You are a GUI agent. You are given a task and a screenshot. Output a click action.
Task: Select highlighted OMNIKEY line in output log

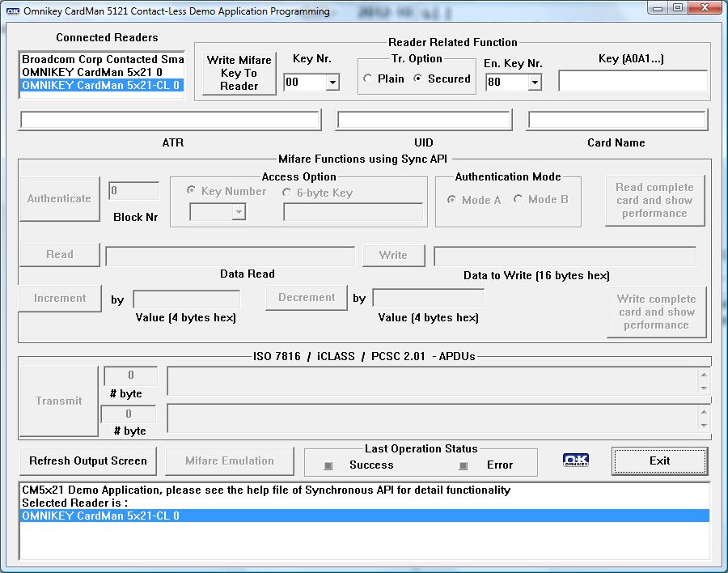click(365, 516)
